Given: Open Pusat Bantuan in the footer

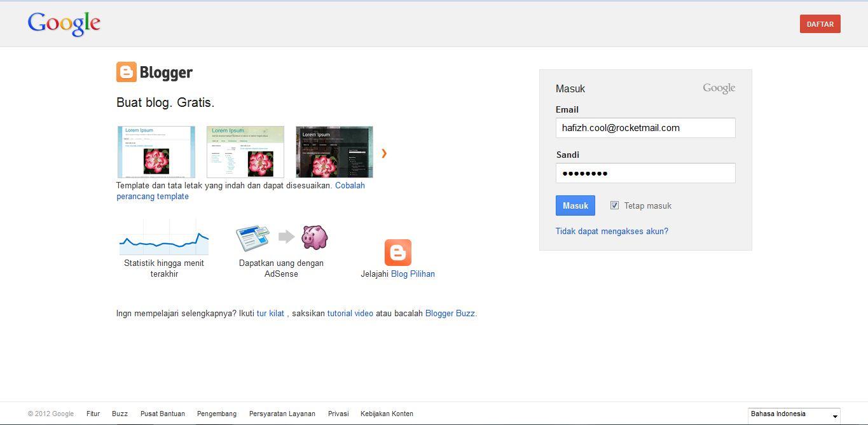Looking at the screenshot, I should tap(163, 414).
